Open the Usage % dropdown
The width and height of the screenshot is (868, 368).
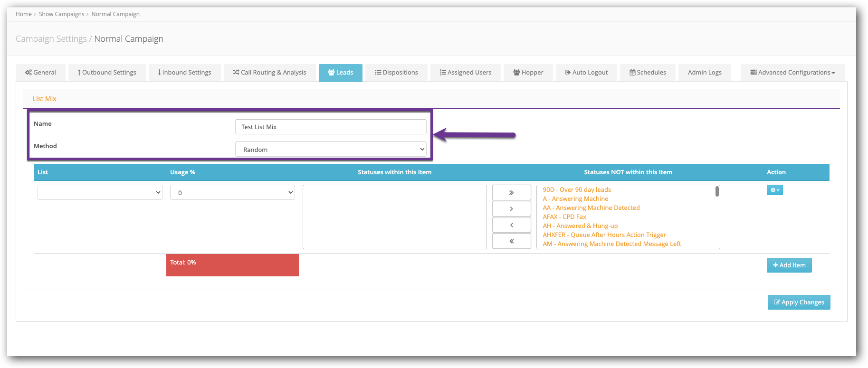click(x=232, y=192)
